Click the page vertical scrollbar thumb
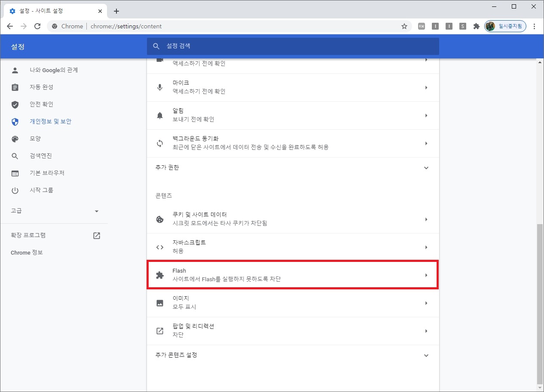 pyautogui.click(x=540, y=304)
